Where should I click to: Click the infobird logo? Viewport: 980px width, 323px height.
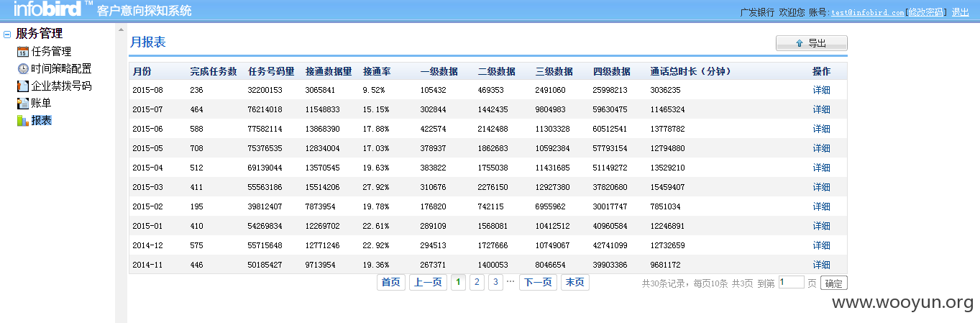pos(53,9)
